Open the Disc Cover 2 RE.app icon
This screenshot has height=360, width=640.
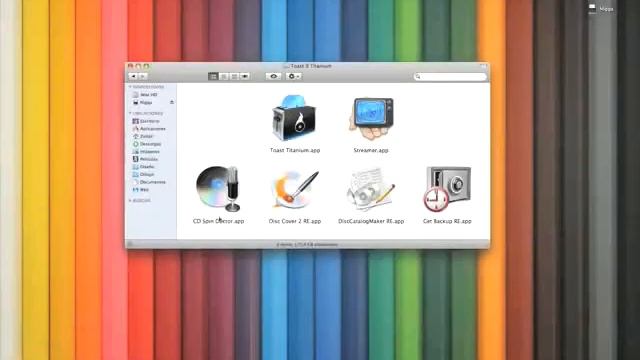coord(295,189)
